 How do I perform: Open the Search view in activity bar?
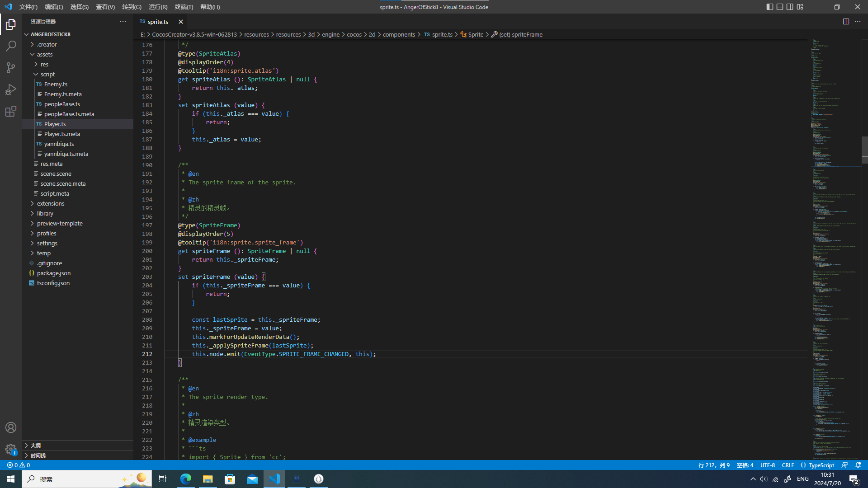11,46
